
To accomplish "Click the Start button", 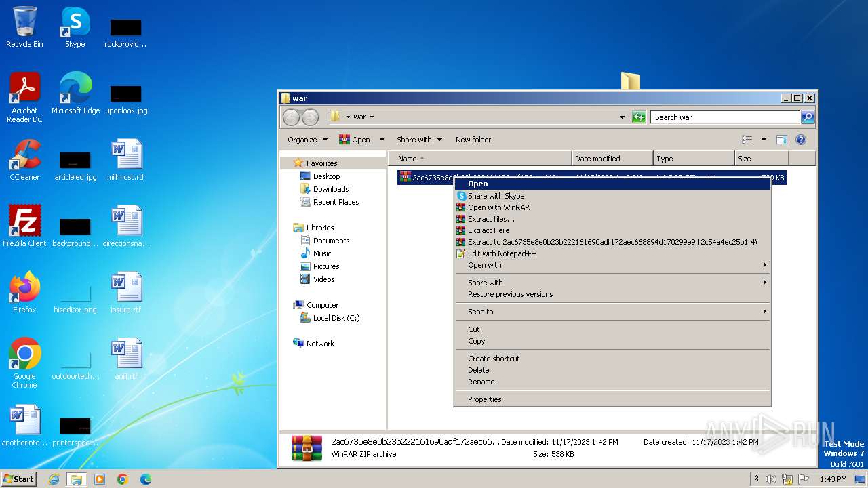I will point(19,479).
